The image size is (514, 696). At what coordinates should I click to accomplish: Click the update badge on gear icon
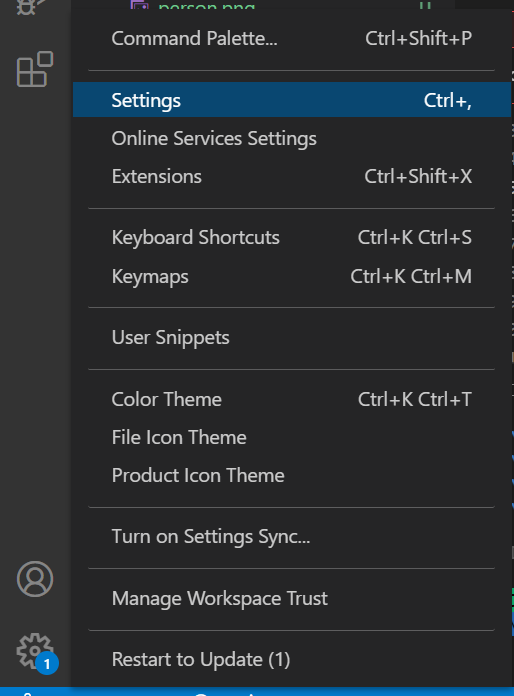[x=47, y=664]
